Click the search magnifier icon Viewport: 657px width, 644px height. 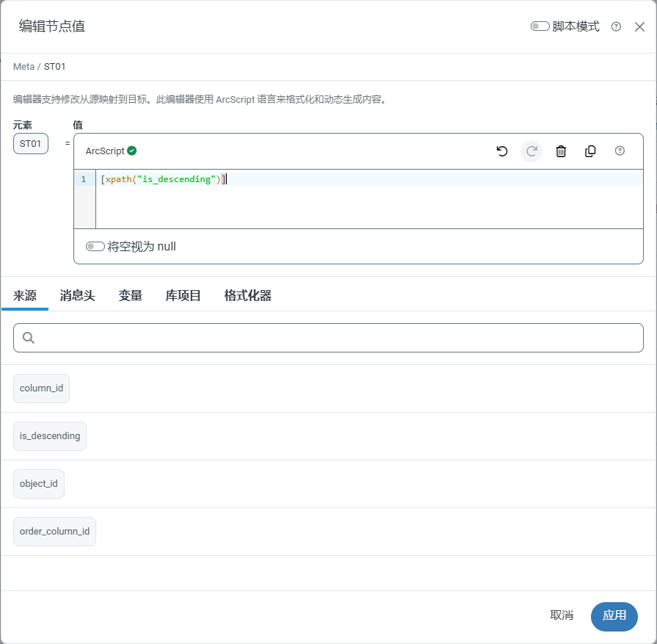pyautogui.click(x=29, y=338)
